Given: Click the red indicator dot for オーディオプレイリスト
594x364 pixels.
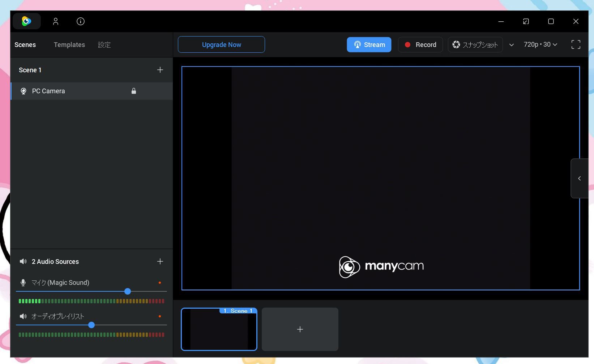Looking at the screenshot, I should pos(160,316).
